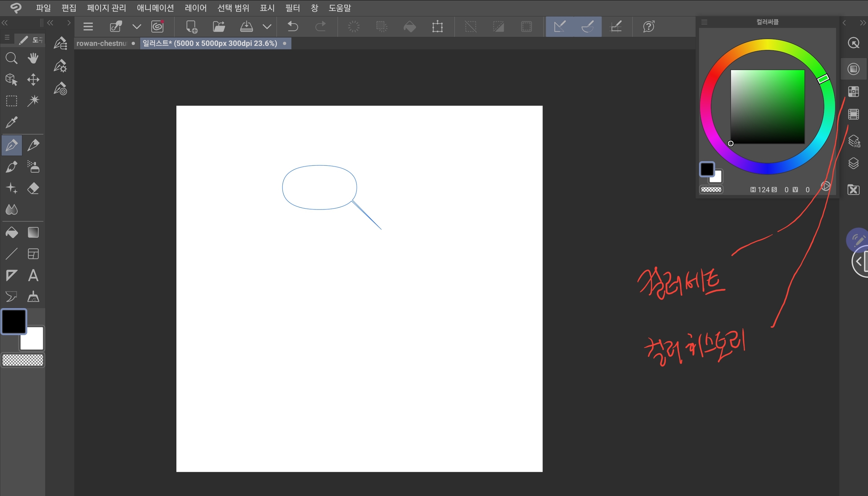868x496 pixels.
Task: Open the Layer panel icon
Action: pyautogui.click(x=853, y=163)
